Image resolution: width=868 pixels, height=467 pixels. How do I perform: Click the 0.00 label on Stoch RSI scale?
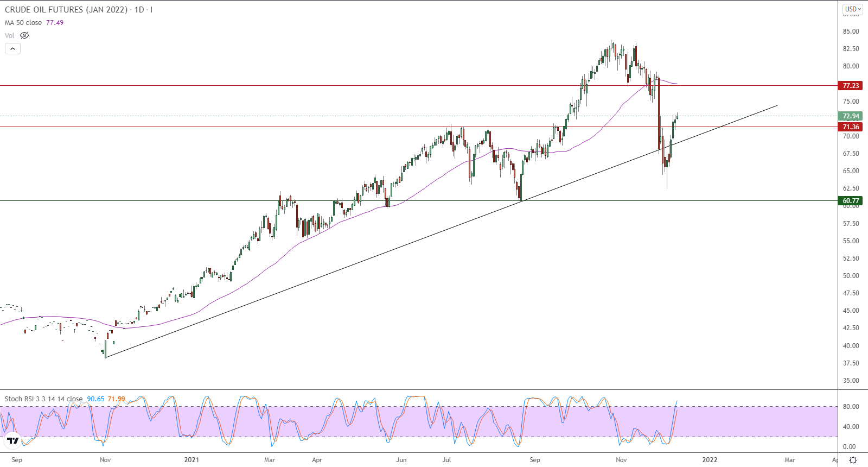850,447
